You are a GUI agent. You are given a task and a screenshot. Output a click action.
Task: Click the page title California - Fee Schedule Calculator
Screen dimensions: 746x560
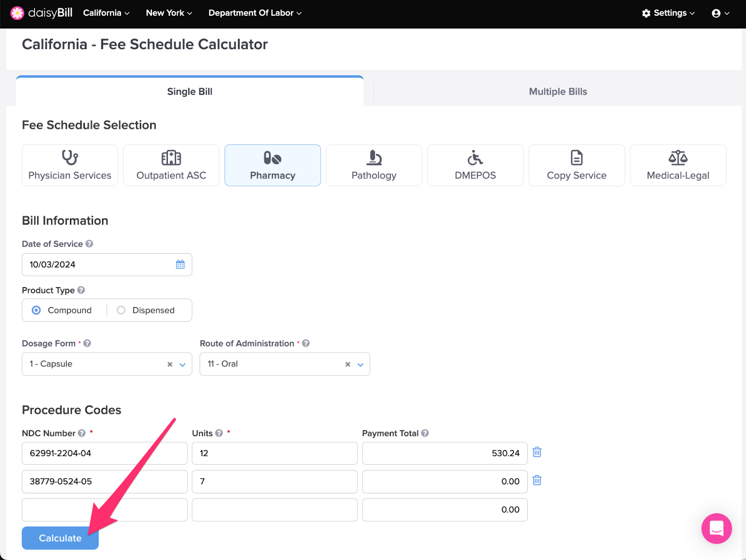click(x=145, y=44)
